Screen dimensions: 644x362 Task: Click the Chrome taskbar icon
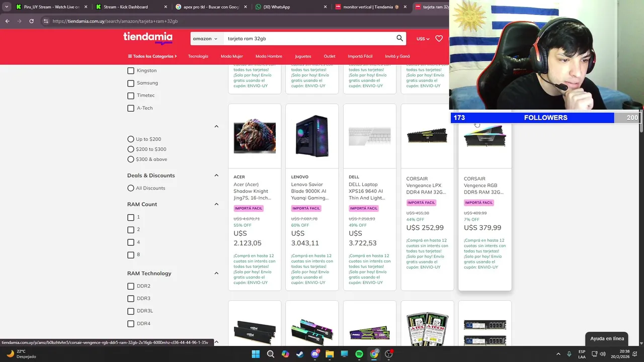click(x=374, y=354)
